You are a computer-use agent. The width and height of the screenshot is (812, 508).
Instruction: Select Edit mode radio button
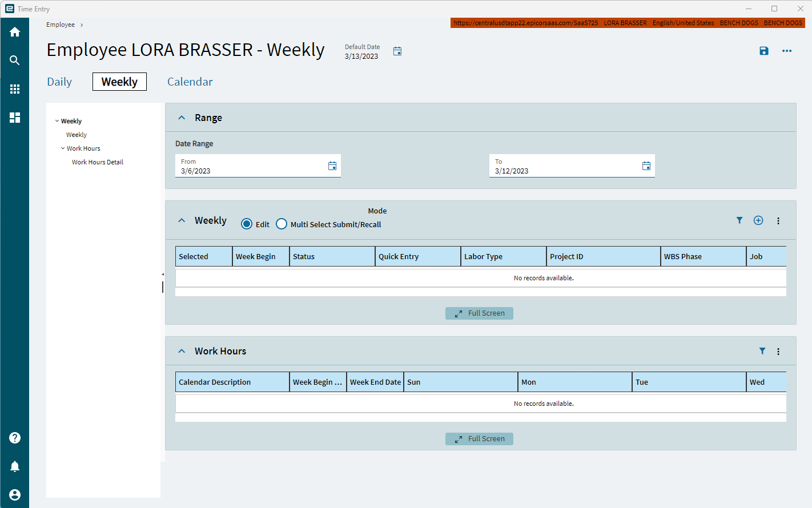coord(247,224)
